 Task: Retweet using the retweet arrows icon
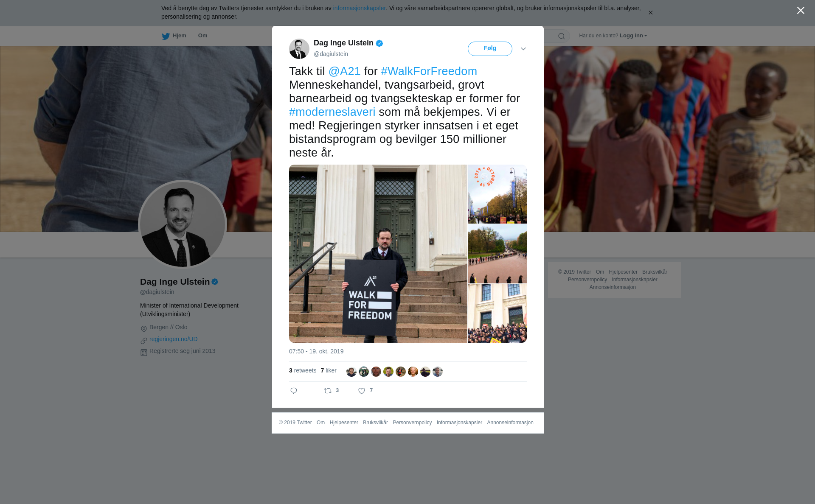(328, 391)
